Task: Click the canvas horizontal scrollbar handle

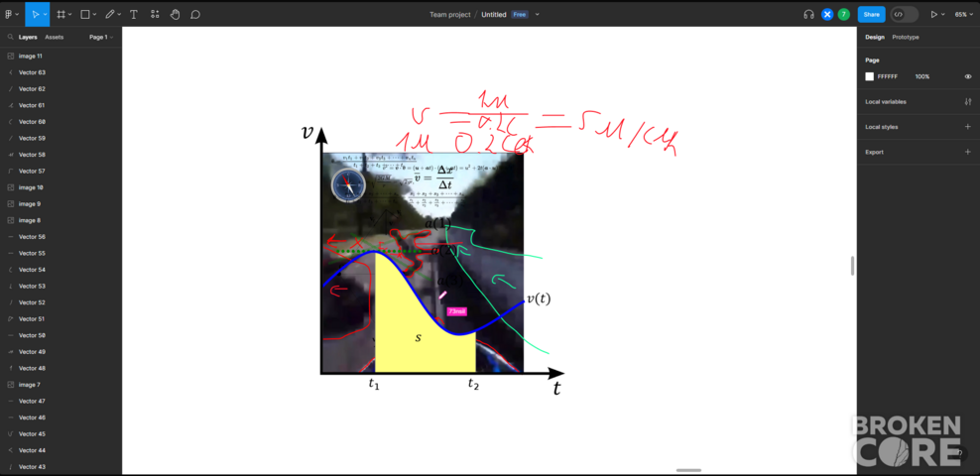Action: pos(688,470)
